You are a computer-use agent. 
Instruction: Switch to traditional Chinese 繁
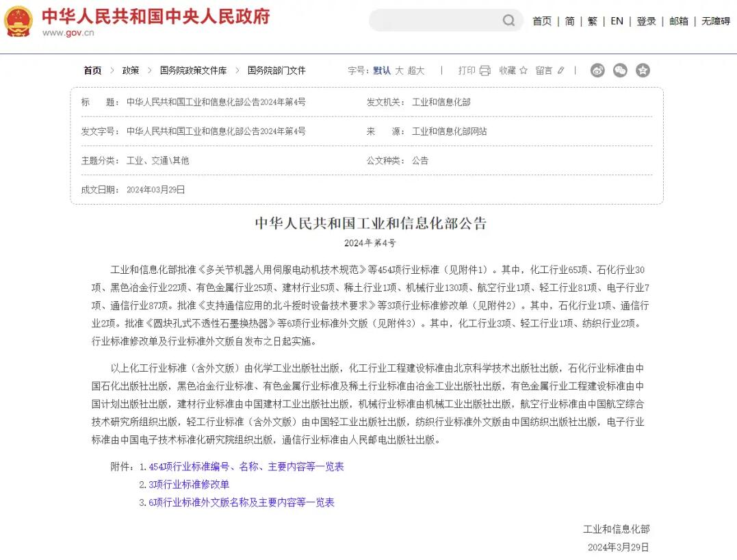(x=592, y=21)
